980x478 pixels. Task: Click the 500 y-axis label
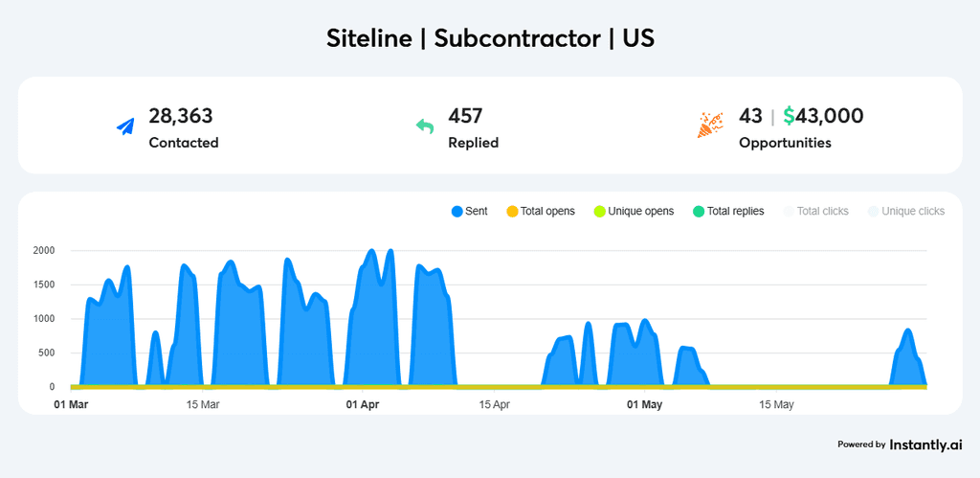(x=47, y=353)
